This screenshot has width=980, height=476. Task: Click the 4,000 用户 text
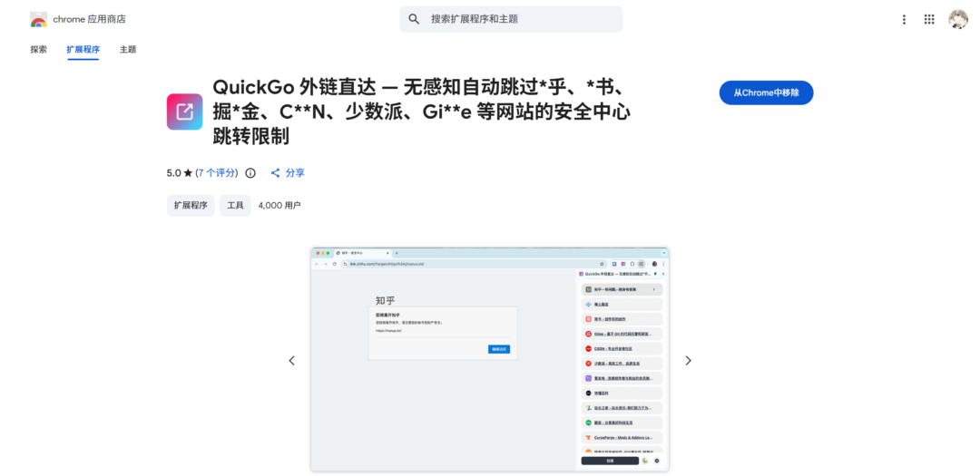point(279,206)
